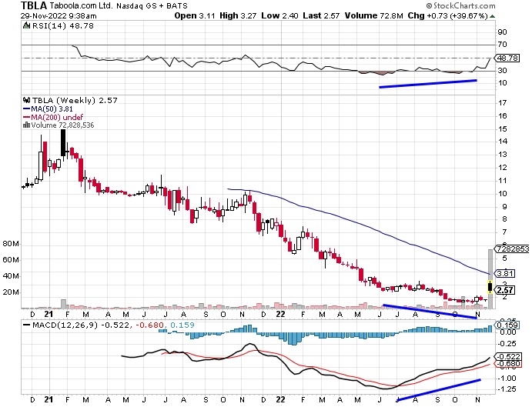Image resolution: width=532 pixels, height=407 pixels.
Task: Click the 80M volume axis label
Action: pyautogui.click(x=11, y=244)
